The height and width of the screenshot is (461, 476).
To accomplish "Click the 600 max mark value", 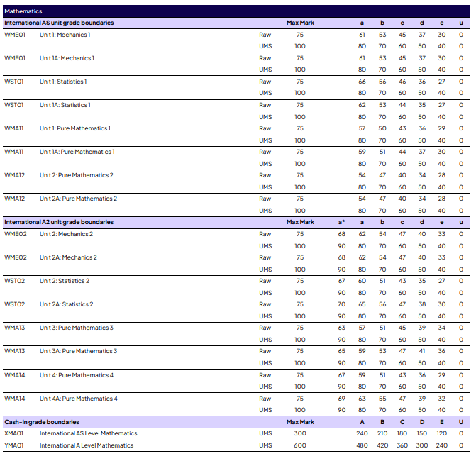I will [x=300, y=445].
